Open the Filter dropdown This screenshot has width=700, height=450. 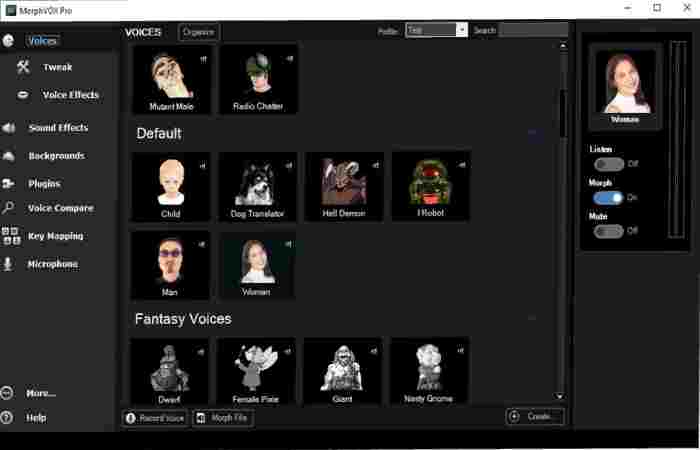pos(436,30)
